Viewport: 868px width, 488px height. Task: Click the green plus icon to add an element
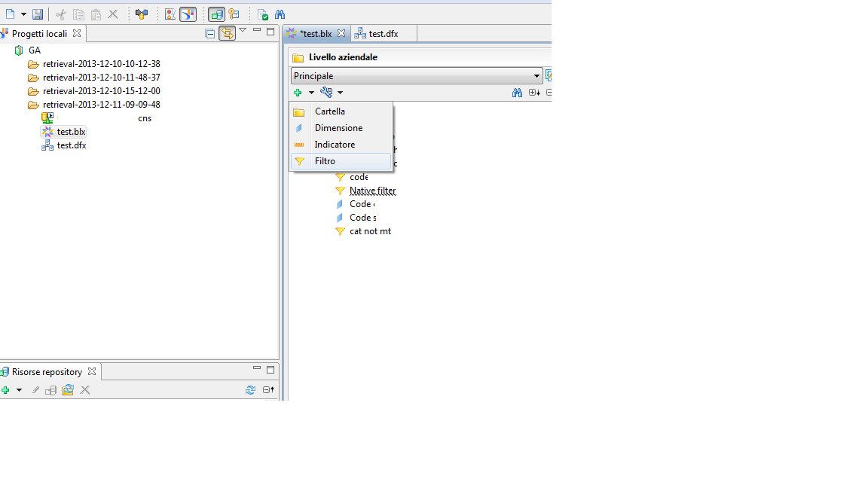[x=298, y=92]
